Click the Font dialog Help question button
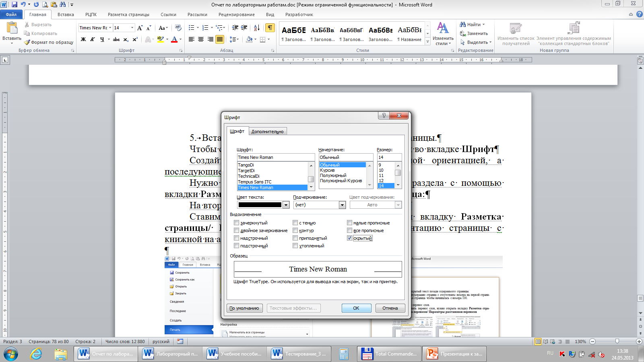644x362 pixels. (384, 116)
